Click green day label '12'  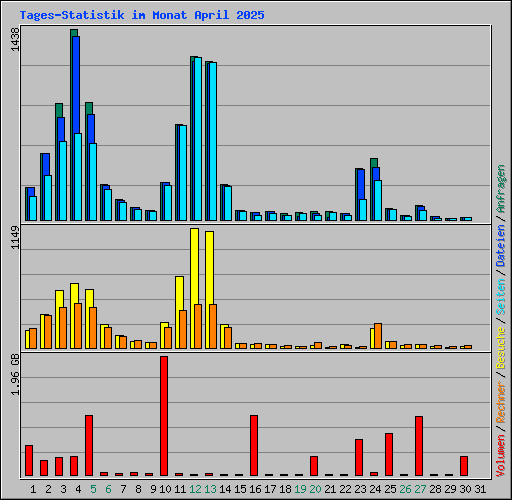point(195,489)
